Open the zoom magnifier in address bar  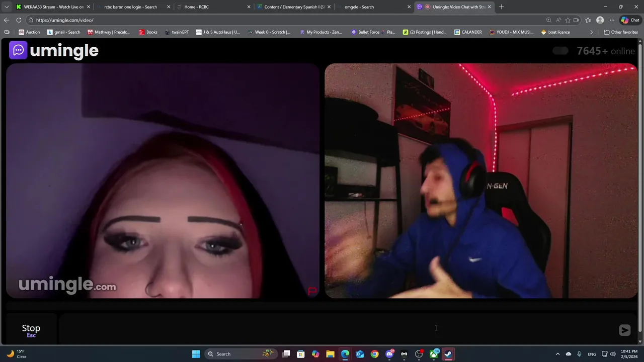coord(549,20)
